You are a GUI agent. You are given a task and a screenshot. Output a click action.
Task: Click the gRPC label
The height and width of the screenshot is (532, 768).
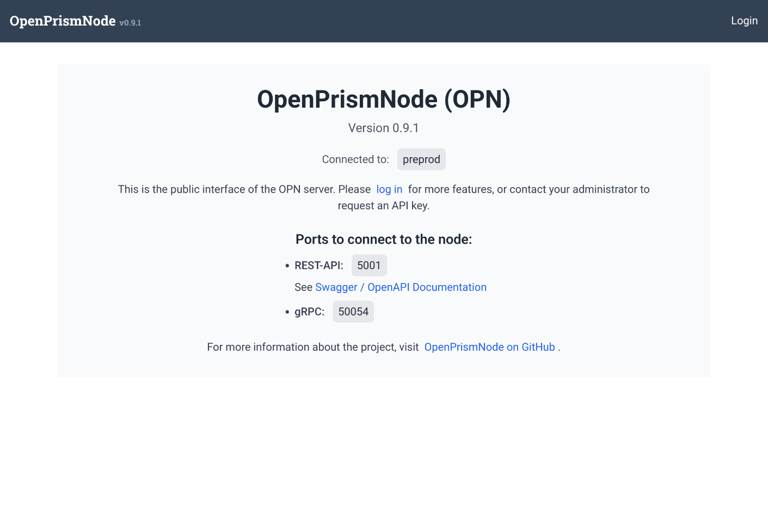309,312
